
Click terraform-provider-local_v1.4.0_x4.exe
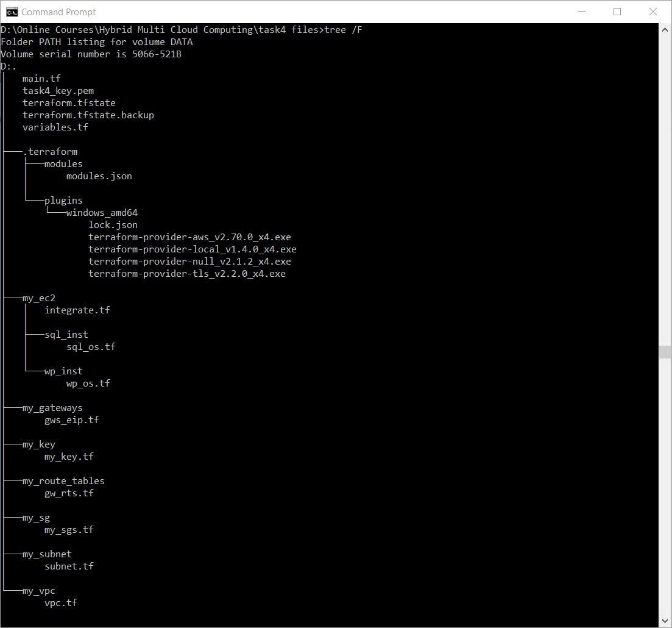193,249
